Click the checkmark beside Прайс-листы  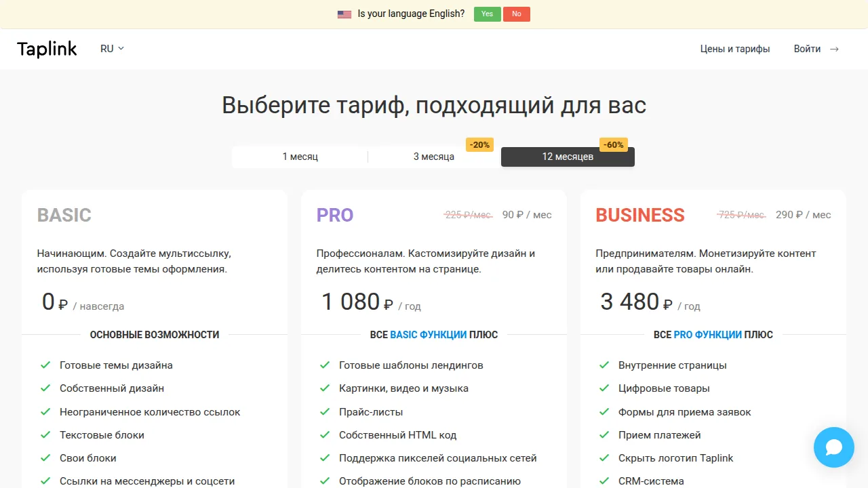point(325,411)
